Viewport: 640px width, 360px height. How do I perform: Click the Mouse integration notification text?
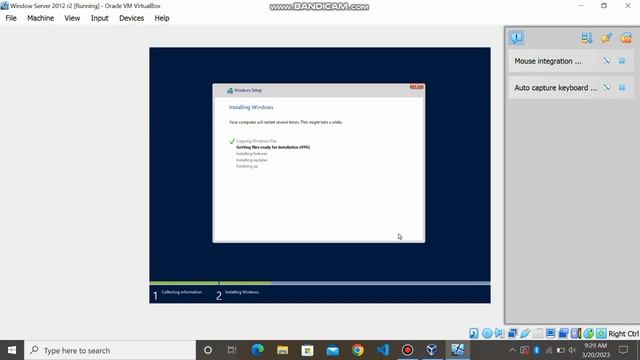[548, 61]
